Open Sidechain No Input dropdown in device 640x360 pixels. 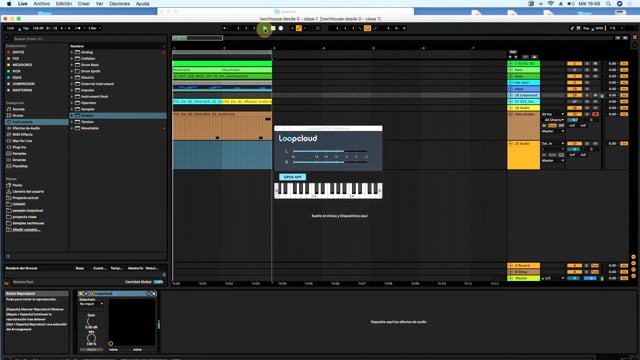pos(91,304)
